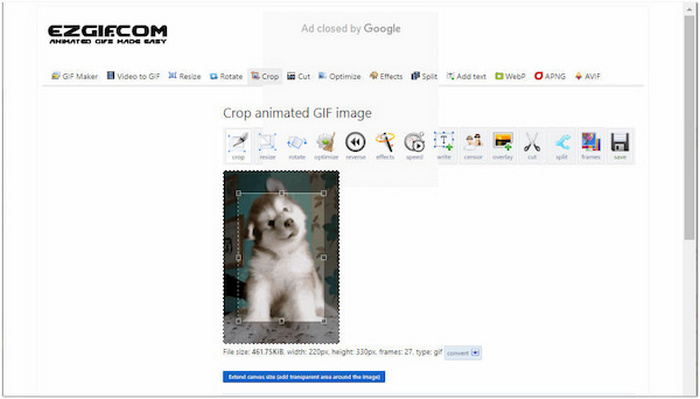Open the APNG navigation item
700x399 pixels.
[x=550, y=76]
